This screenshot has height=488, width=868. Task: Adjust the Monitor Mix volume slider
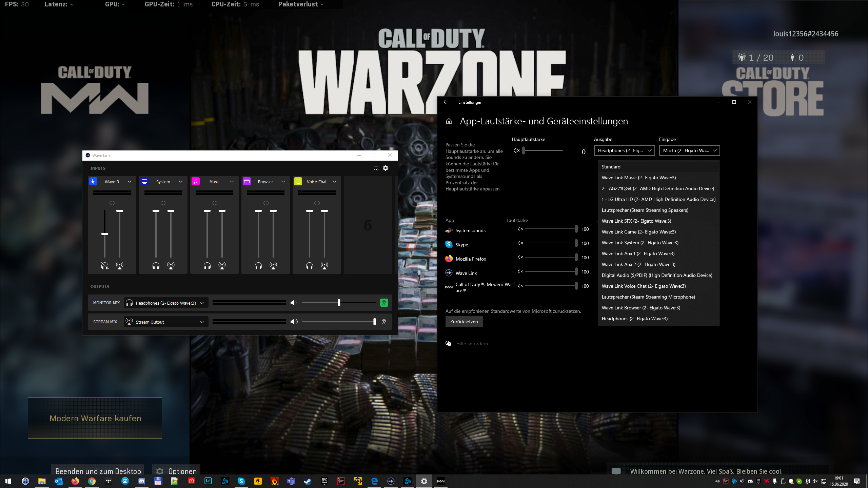tap(339, 303)
